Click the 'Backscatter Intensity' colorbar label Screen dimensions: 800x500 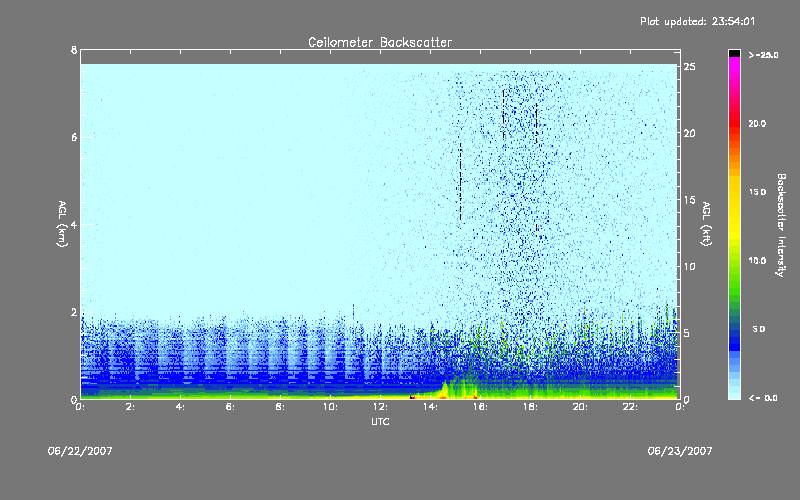click(x=781, y=225)
